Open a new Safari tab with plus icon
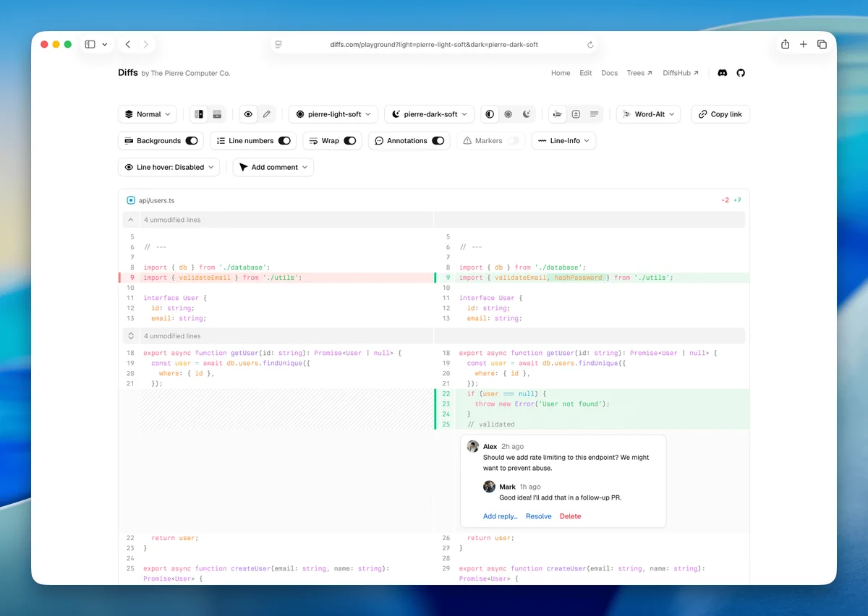868x616 pixels. pyautogui.click(x=803, y=44)
